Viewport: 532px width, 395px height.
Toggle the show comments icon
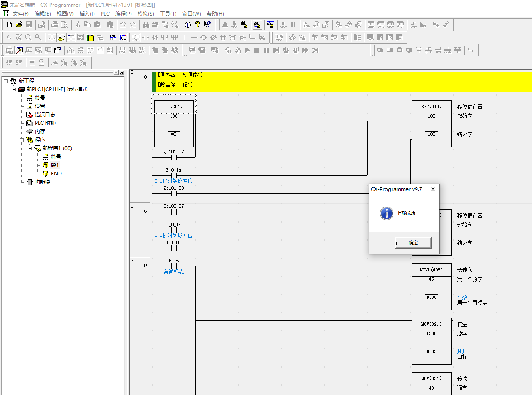pos(61,38)
